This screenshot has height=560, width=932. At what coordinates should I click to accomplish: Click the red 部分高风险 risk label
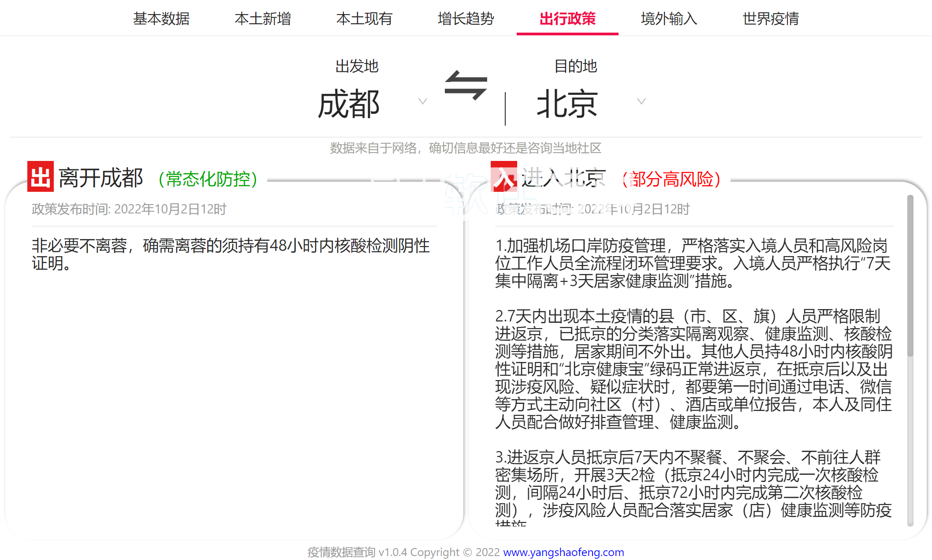(x=671, y=179)
